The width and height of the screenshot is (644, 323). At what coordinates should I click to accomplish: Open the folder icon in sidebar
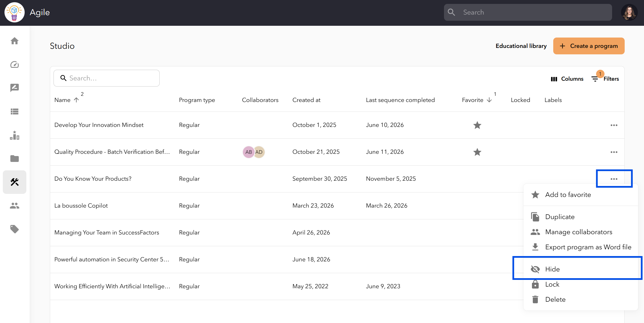(15, 159)
